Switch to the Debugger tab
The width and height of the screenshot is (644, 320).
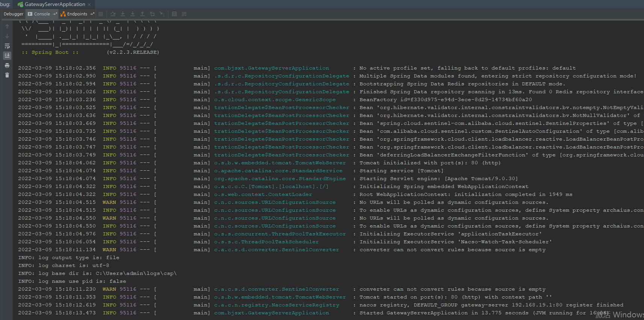coord(14,14)
